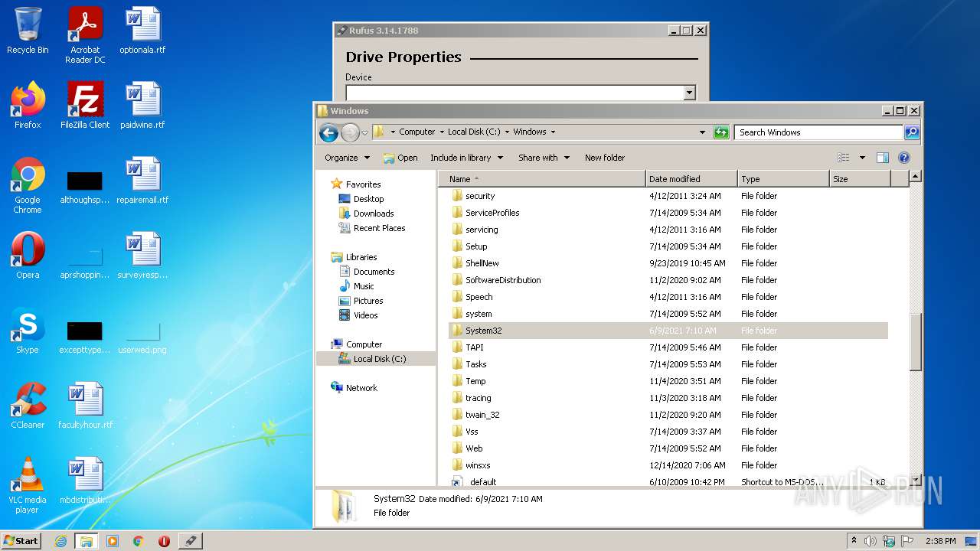Image resolution: width=980 pixels, height=551 pixels.
Task: Click in the Search Windows field
Action: click(818, 132)
